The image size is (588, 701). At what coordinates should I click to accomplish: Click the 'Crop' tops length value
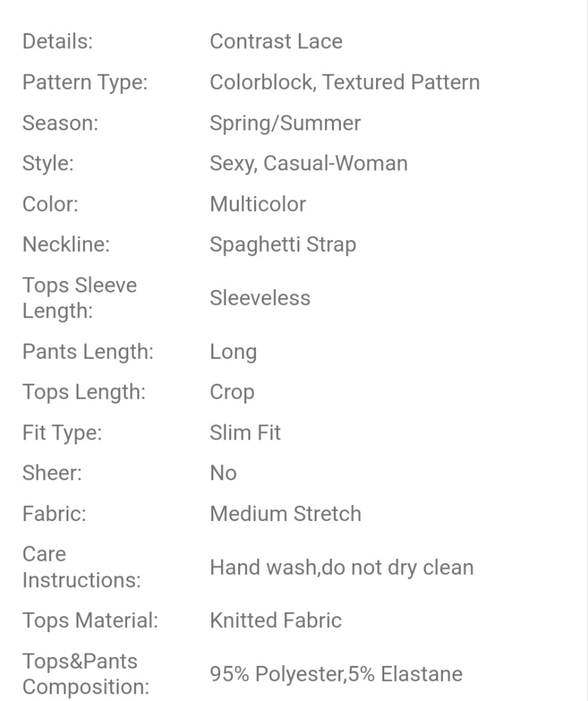click(232, 392)
